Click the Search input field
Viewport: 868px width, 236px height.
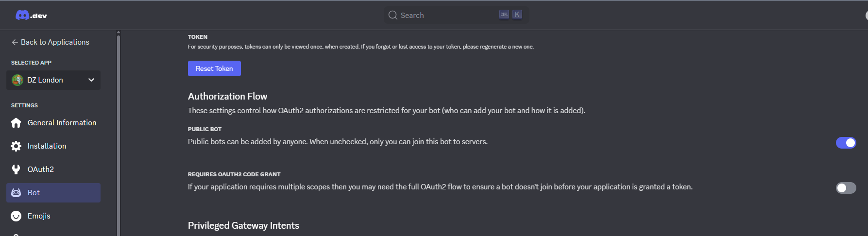(456, 15)
